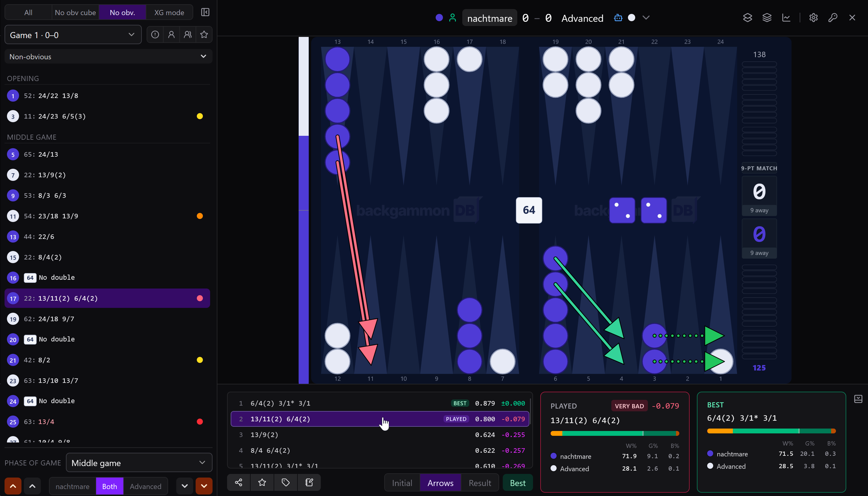Click the Best view button
This screenshot has height=496, width=868.
point(518,483)
